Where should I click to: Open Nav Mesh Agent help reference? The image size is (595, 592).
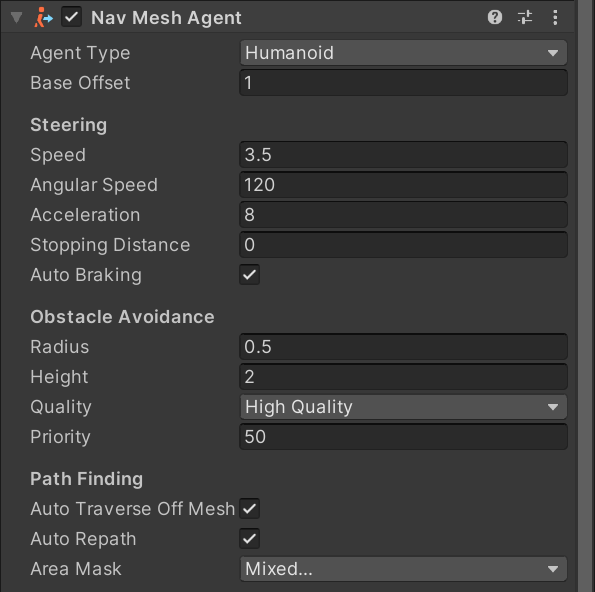tap(495, 17)
